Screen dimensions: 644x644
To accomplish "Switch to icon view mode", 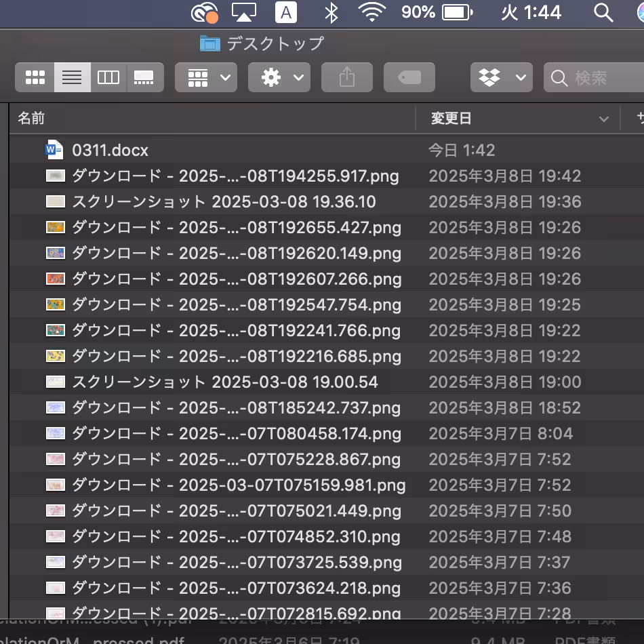I will coord(35,77).
